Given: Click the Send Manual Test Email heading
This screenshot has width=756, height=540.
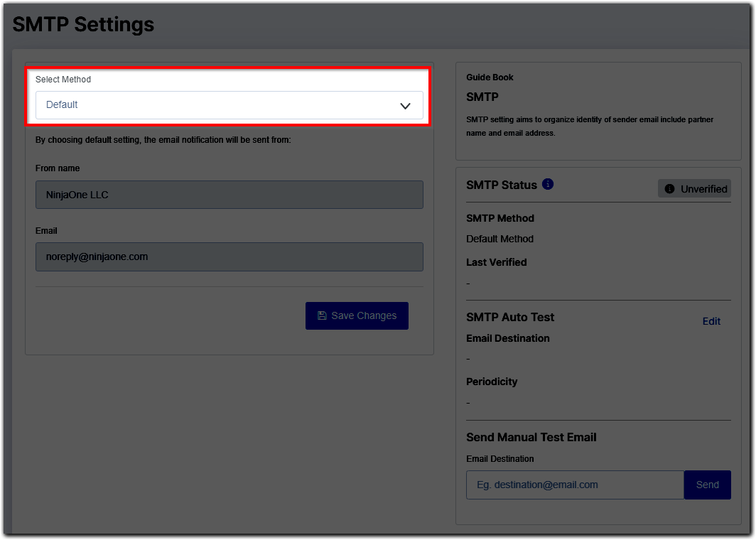Looking at the screenshot, I should pyautogui.click(x=531, y=437).
